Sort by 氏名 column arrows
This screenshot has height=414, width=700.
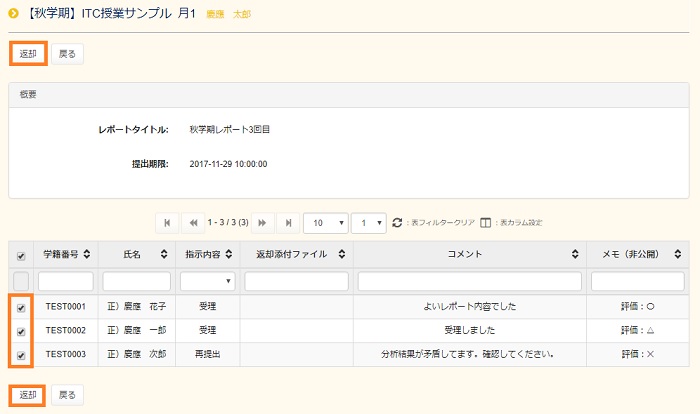click(x=162, y=255)
